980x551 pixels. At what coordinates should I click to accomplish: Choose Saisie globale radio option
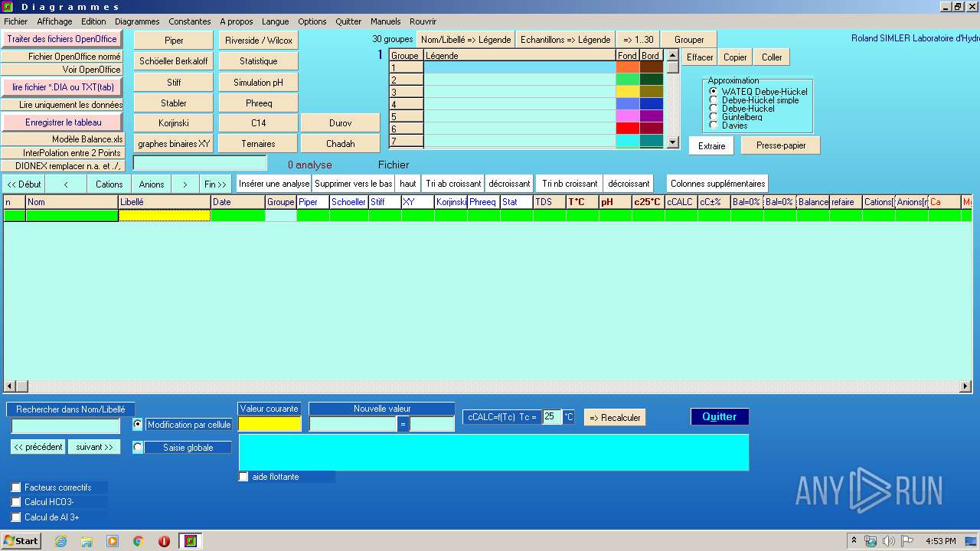click(138, 447)
